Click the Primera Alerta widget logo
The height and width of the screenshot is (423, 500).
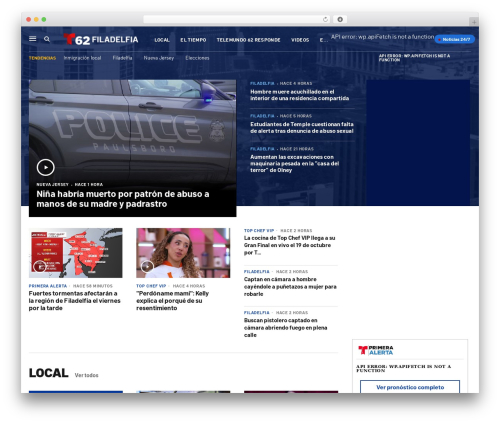[x=376, y=350]
